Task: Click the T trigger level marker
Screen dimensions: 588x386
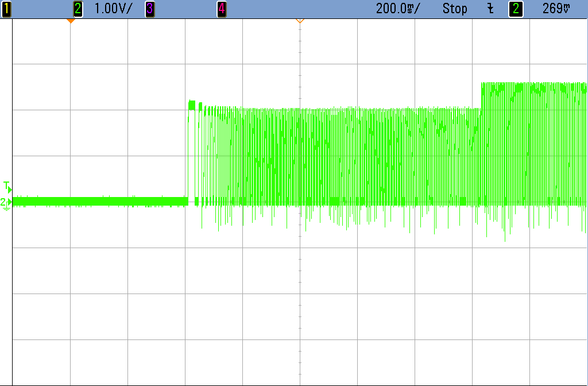Action: coord(7,186)
